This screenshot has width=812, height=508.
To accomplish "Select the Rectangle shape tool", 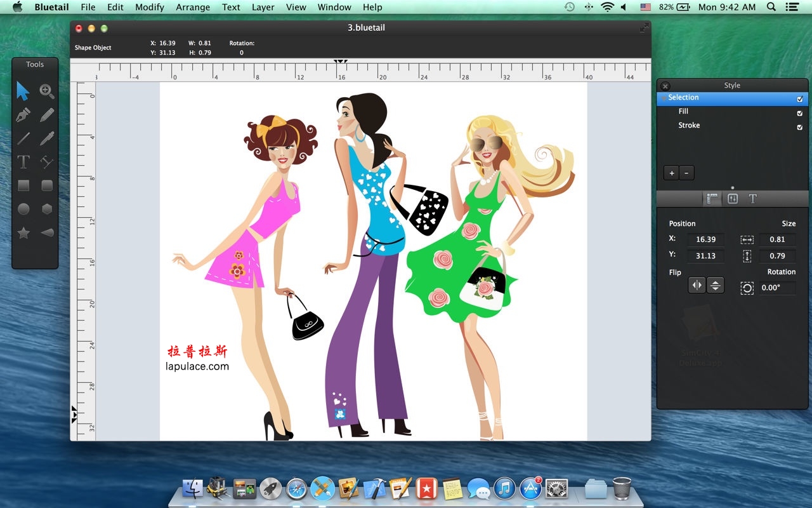I will 23,185.
